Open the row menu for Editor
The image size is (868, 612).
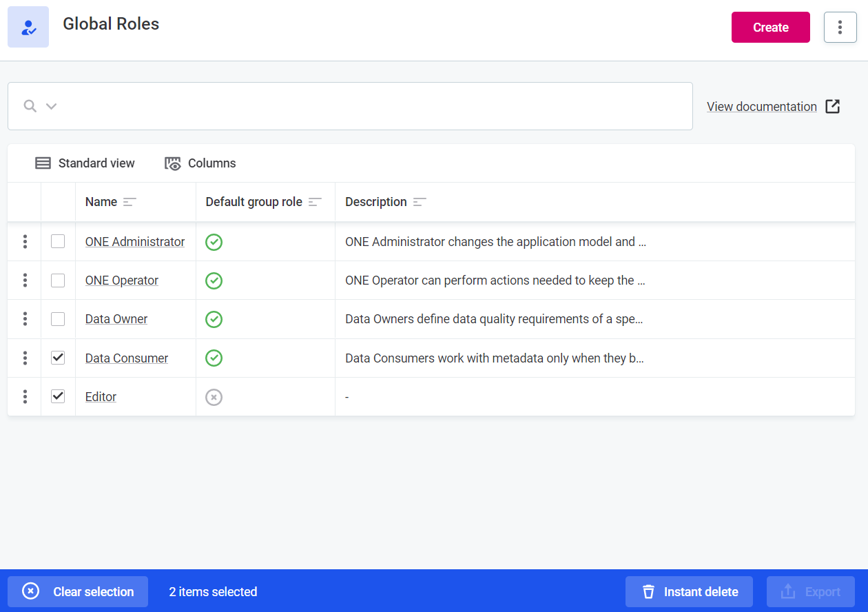point(25,396)
